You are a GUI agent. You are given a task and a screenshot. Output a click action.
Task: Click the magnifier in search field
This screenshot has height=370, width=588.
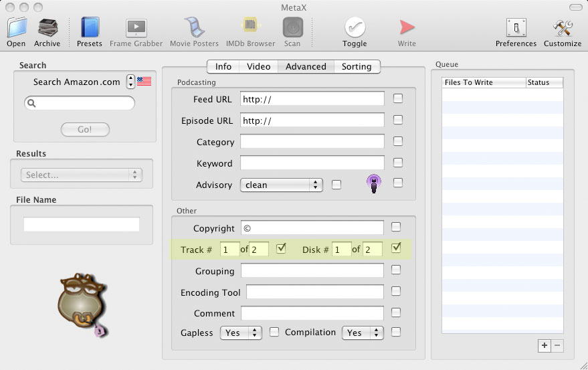coord(31,103)
